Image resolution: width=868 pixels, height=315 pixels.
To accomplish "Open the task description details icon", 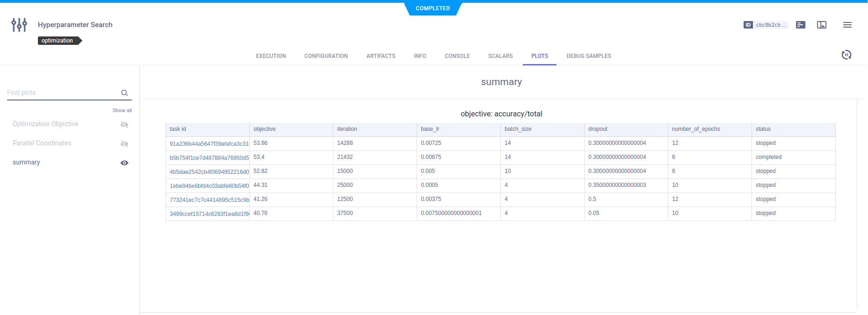I will 801,25.
